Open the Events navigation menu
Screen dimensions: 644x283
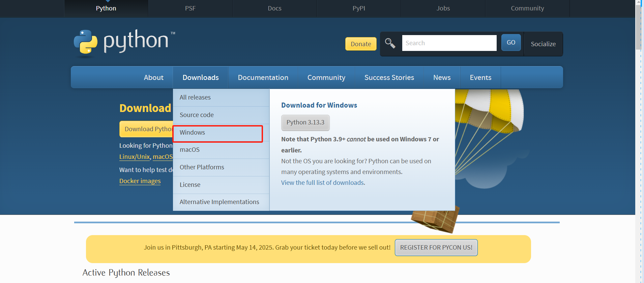480,78
